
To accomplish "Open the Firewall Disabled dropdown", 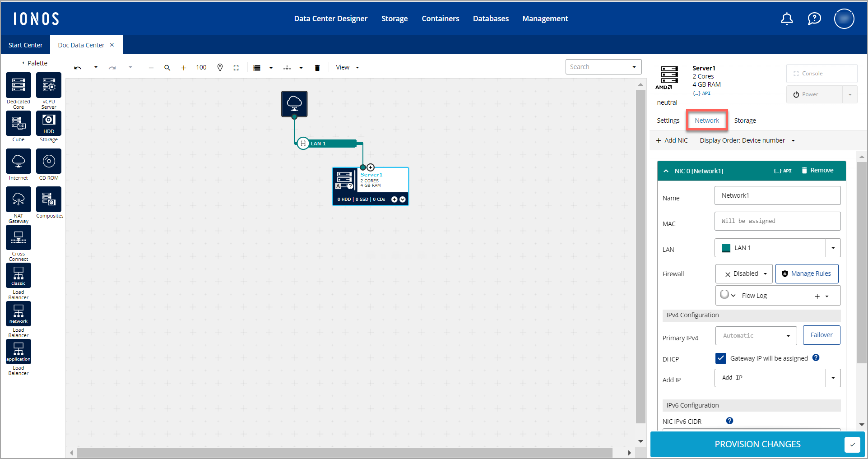I will pos(744,274).
